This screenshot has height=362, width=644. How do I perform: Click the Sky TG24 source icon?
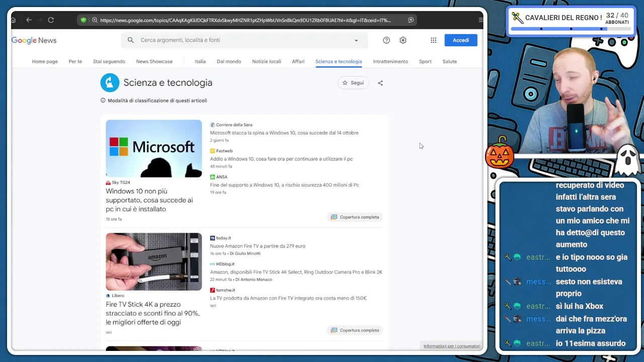[108, 183]
